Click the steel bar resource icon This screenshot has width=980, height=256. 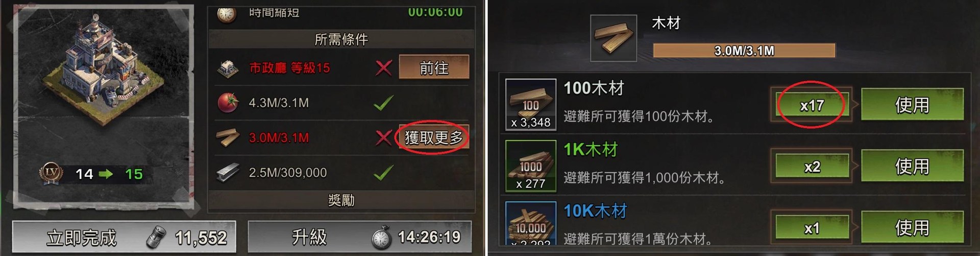pyautogui.click(x=228, y=173)
